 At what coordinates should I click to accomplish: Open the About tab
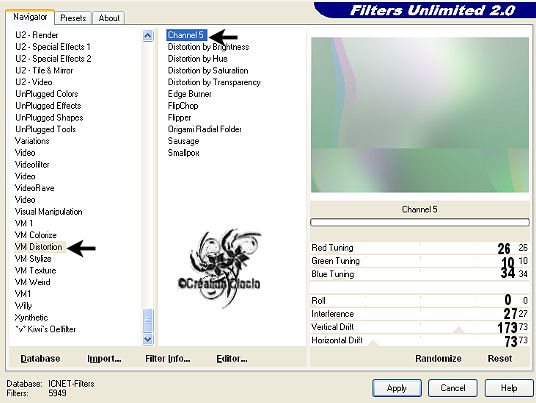click(109, 18)
